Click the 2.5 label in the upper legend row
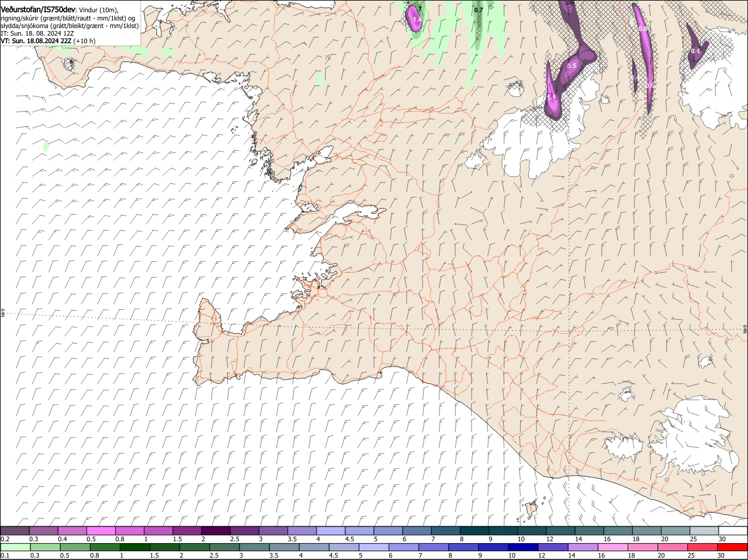 (234, 539)
